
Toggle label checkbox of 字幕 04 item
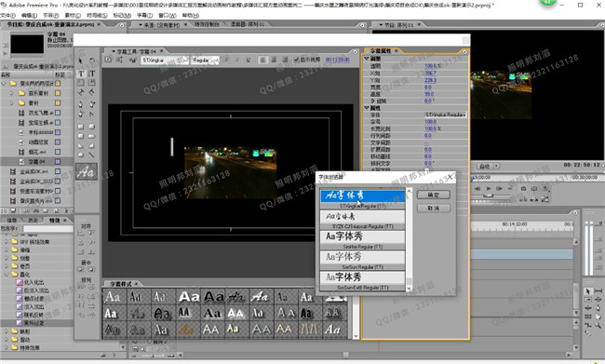point(58,161)
